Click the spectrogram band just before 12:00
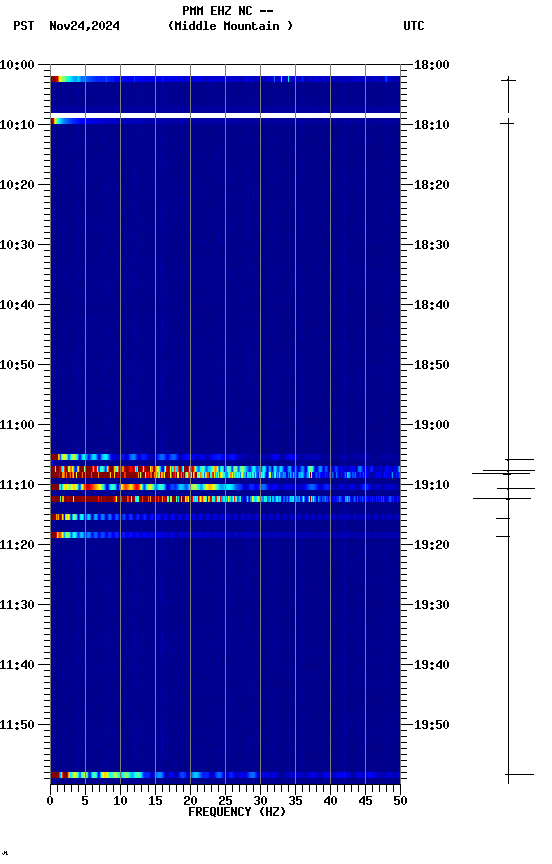The image size is (552, 864). (x=225, y=775)
